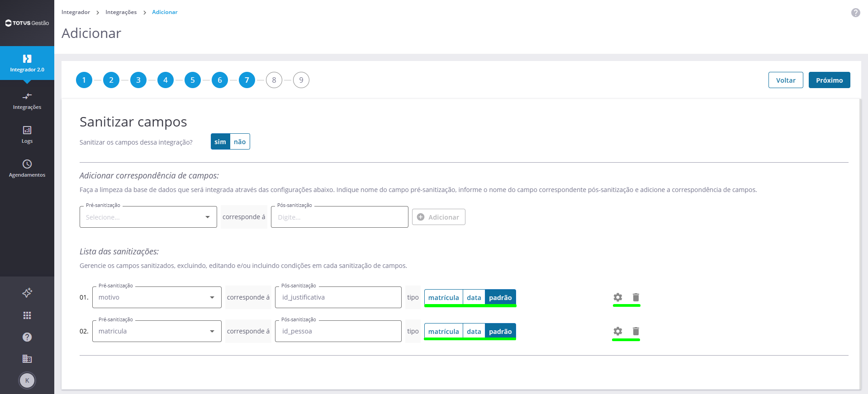Delete the motivo sanitization row

click(636, 297)
